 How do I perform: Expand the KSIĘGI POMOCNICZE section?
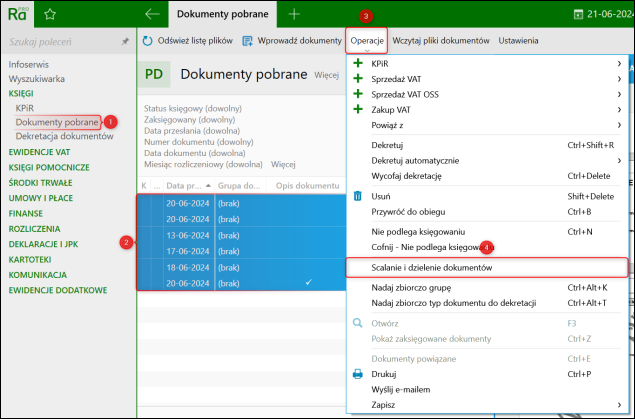[49, 168]
